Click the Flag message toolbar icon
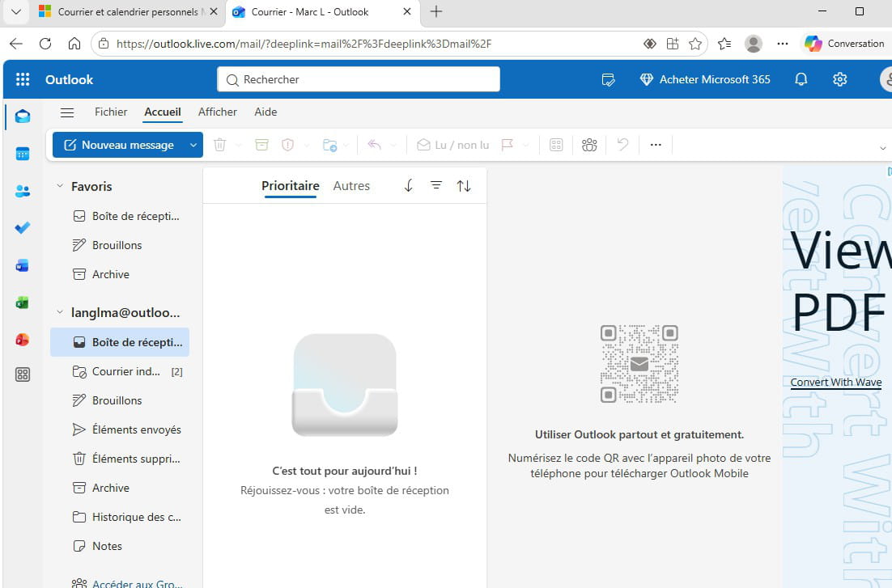The height and width of the screenshot is (588, 892). pos(508,145)
